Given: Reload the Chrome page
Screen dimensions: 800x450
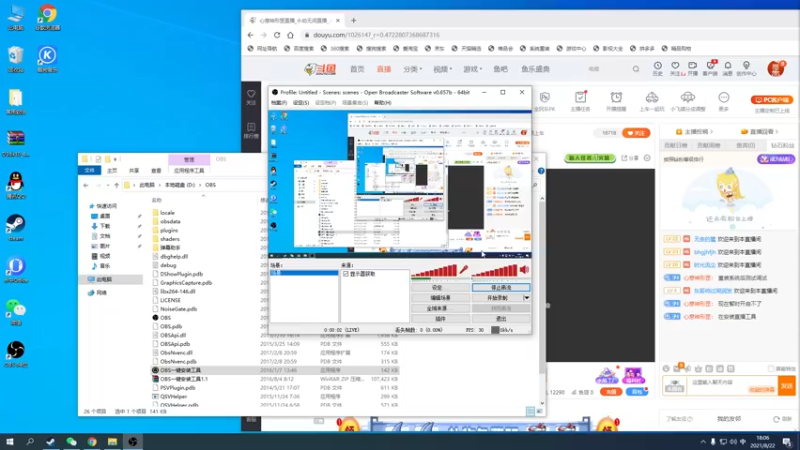Looking at the screenshot, I should [277, 35].
